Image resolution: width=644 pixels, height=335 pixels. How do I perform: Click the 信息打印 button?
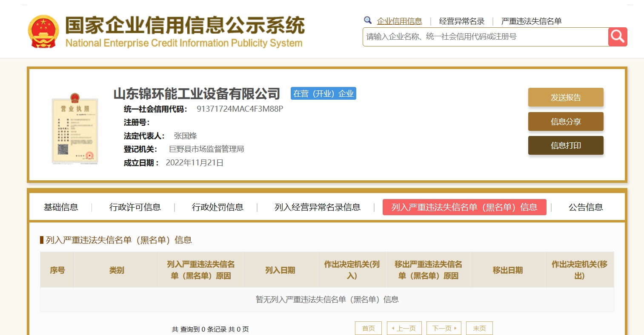(566, 145)
